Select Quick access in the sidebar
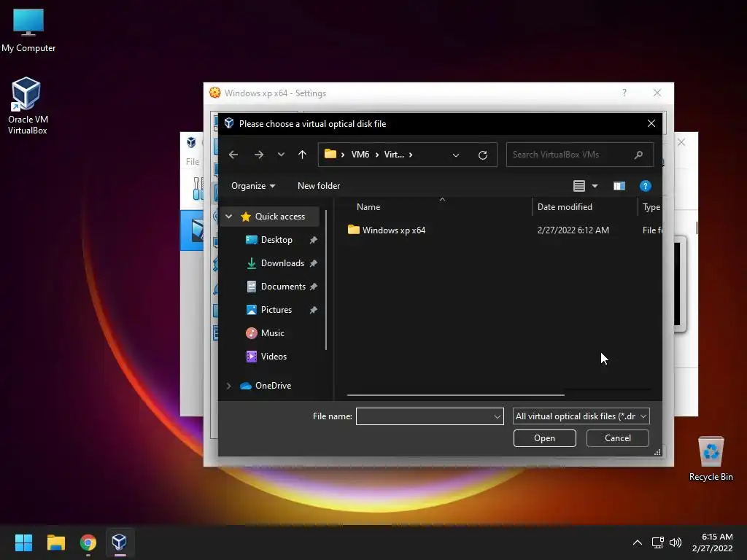Viewport: 747px width, 560px height. click(x=279, y=216)
